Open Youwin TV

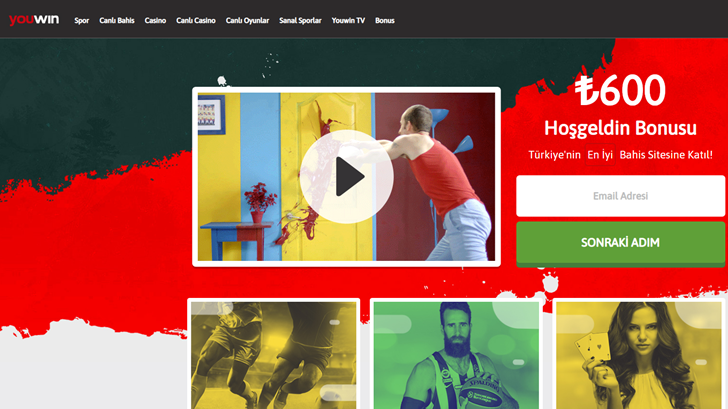(348, 20)
